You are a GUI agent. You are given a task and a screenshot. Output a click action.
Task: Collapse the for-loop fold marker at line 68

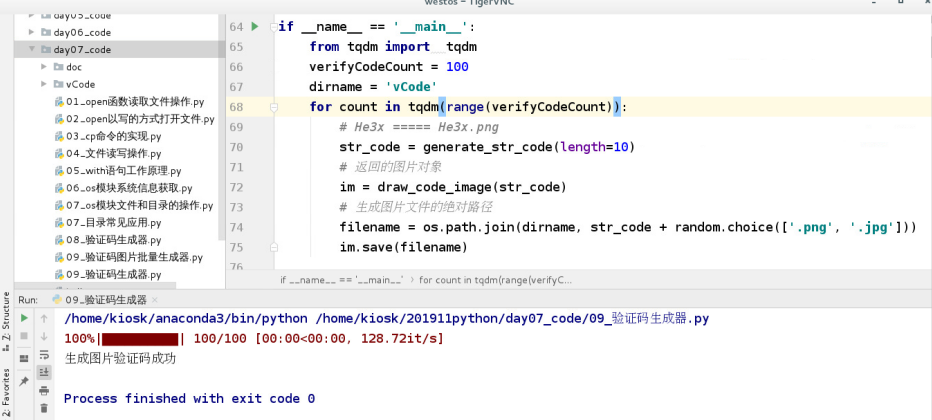(274, 107)
